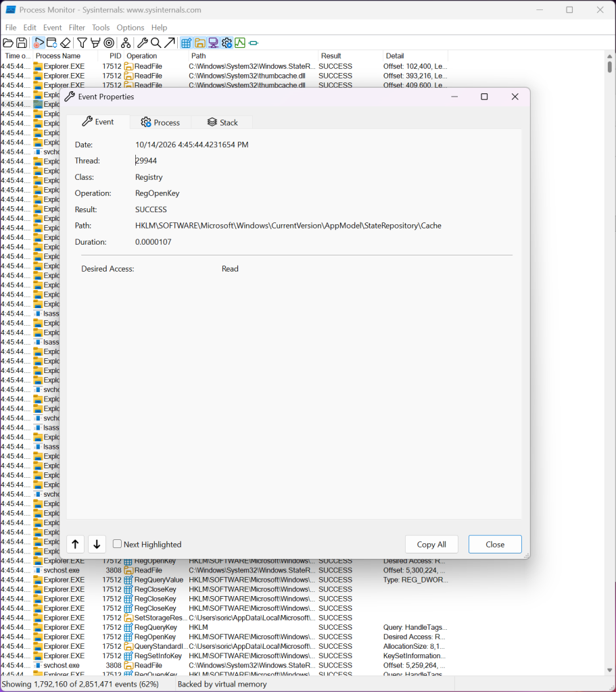Select the Include Process From Window target icon
This screenshot has height=692, width=616.
point(109,43)
